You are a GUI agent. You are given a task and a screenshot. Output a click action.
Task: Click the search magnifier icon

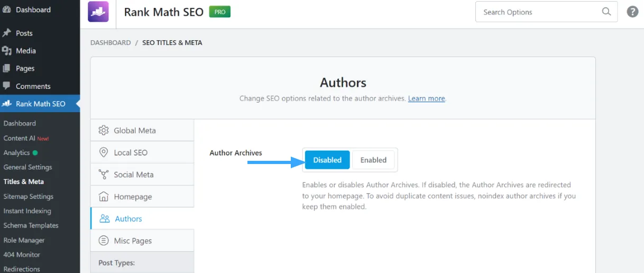(x=606, y=12)
